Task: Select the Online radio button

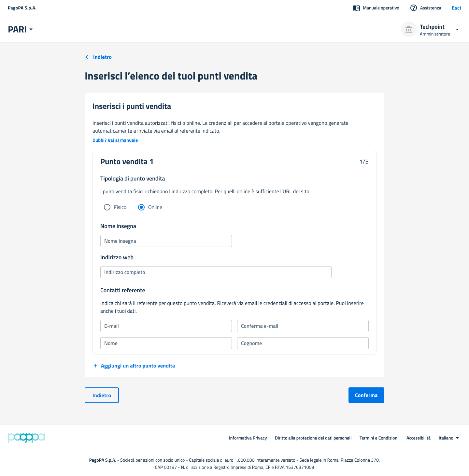Action: point(141,207)
